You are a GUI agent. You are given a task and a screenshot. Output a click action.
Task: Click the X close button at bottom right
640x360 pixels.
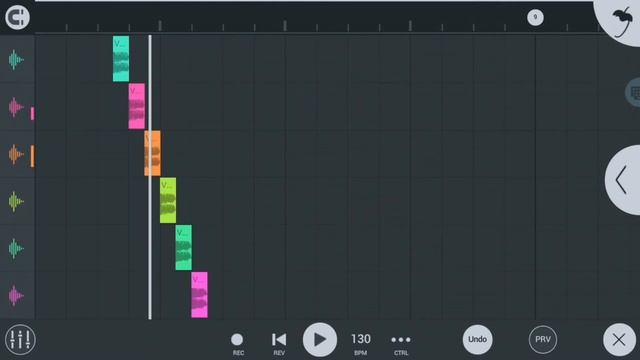[619, 340]
